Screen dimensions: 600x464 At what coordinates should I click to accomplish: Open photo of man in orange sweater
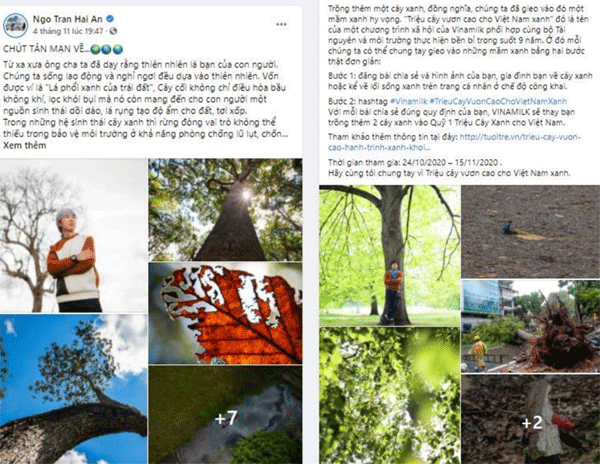[73, 235]
